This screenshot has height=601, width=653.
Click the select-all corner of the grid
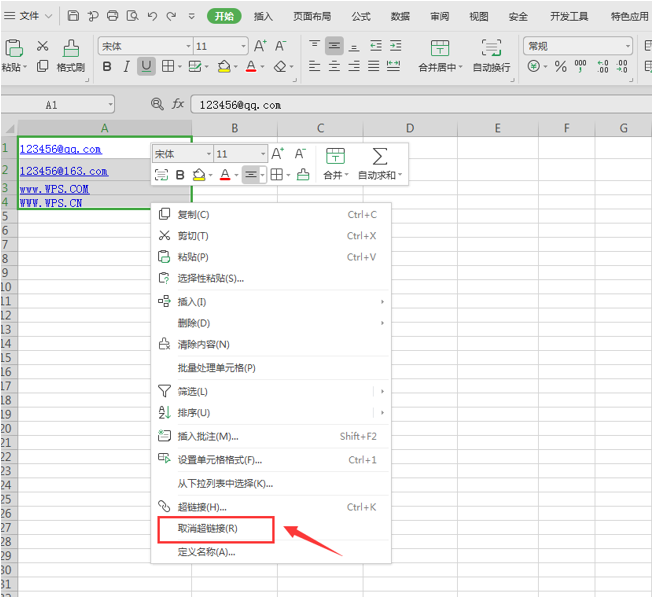pos(9,128)
